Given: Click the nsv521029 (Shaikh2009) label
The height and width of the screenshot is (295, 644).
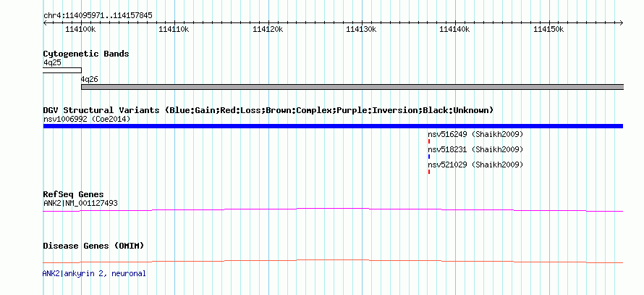Looking at the screenshot, I should click(475, 165).
